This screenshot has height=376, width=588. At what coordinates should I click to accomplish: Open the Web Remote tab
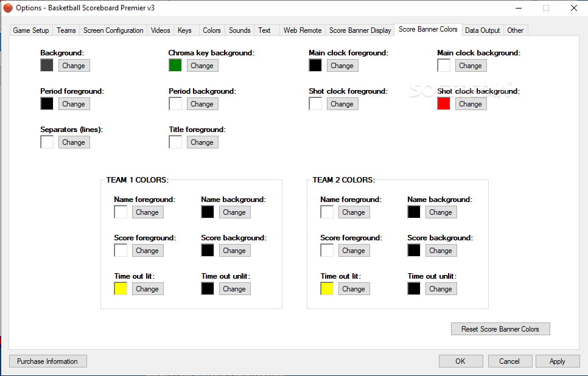(x=303, y=30)
